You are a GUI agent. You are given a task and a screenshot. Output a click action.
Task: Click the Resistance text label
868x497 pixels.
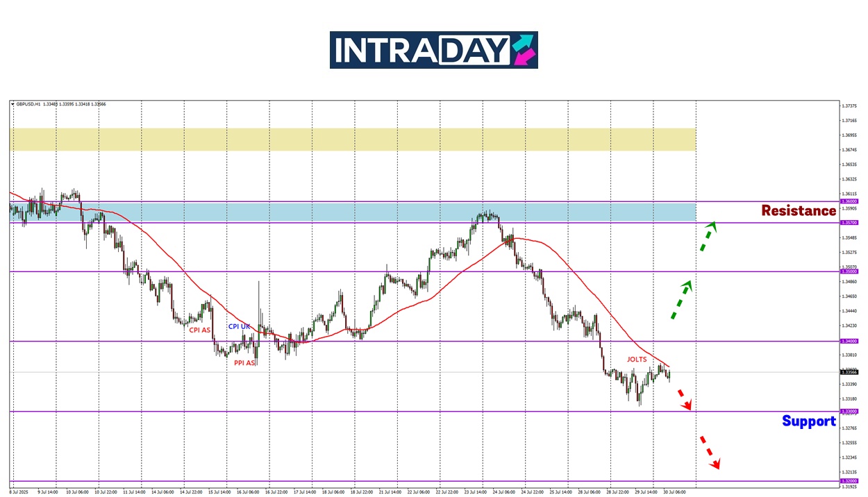click(798, 211)
